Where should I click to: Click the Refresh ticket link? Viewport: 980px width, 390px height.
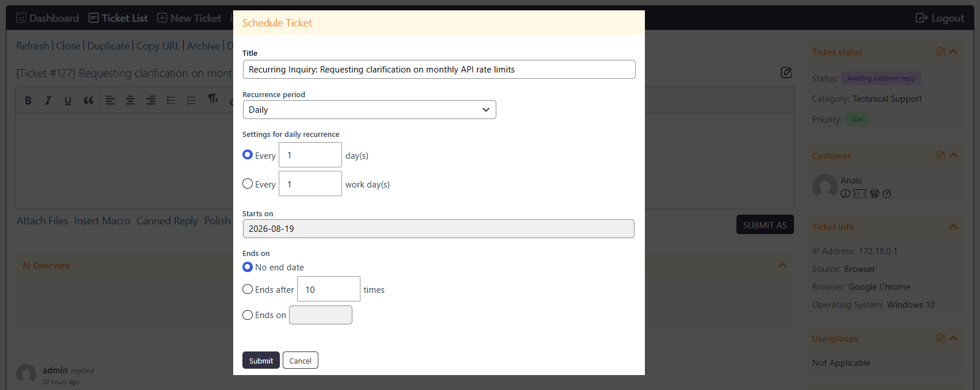point(33,46)
